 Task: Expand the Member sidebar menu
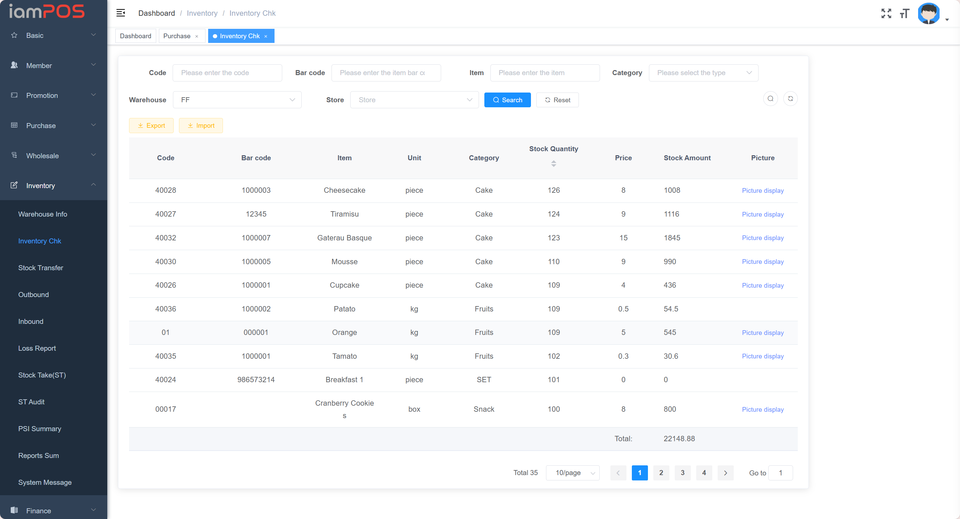pyautogui.click(x=53, y=66)
